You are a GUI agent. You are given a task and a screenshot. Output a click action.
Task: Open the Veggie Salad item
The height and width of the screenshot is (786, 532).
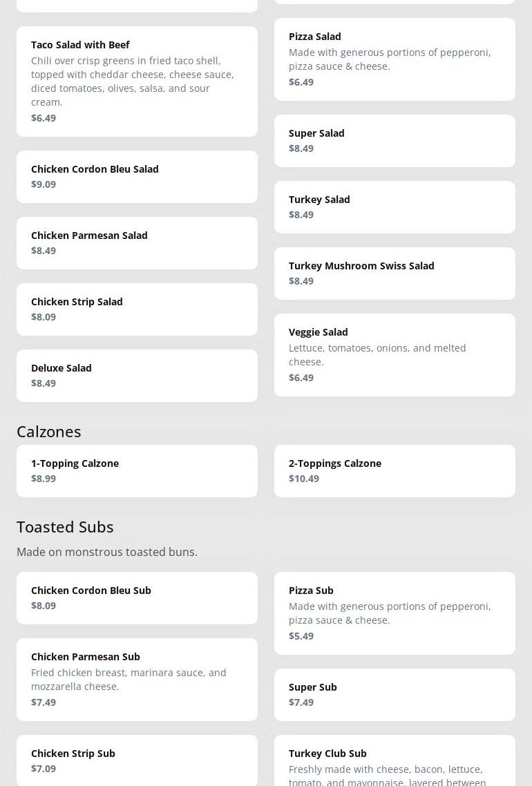coord(395,354)
